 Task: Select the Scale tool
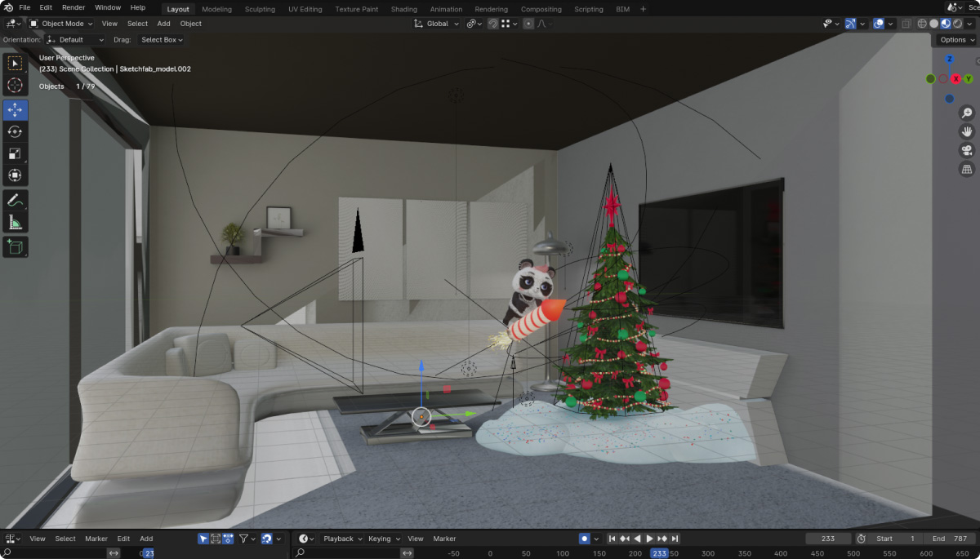coord(16,153)
